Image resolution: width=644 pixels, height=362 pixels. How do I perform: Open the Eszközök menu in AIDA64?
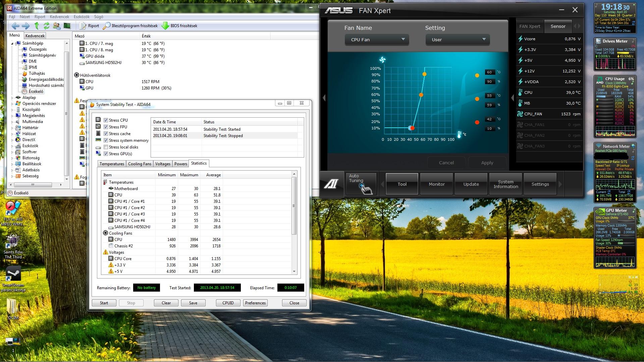[x=82, y=17]
